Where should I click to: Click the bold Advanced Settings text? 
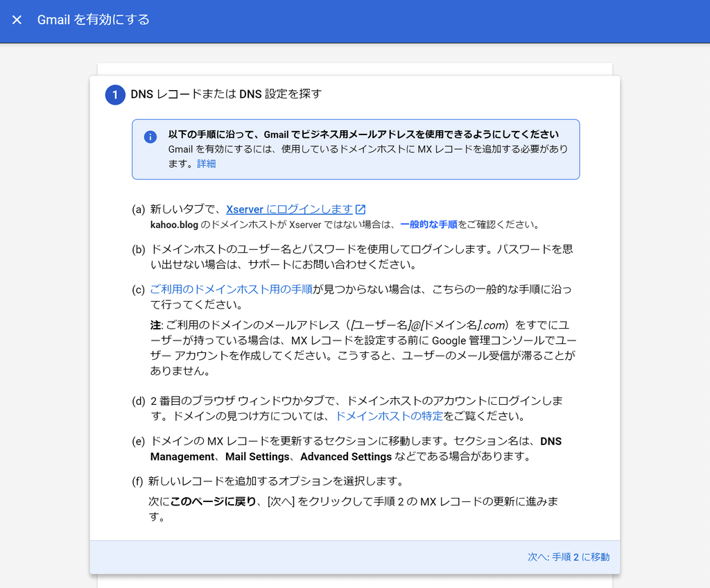click(346, 457)
